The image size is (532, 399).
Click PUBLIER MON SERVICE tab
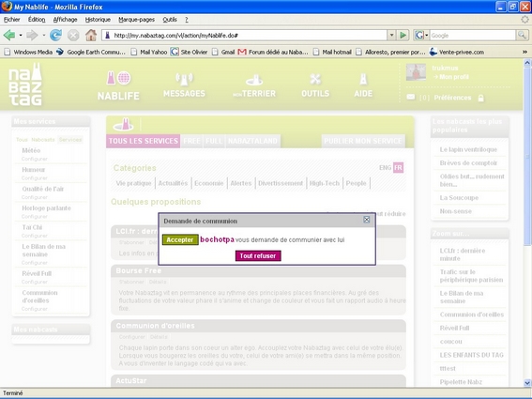tap(363, 141)
